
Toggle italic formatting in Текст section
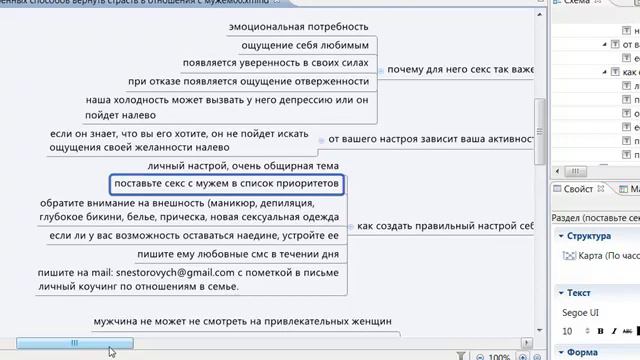(613, 331)
